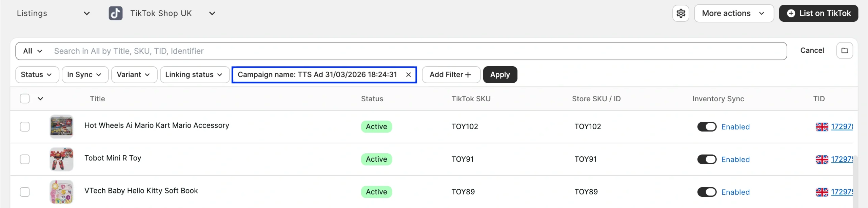Click the List on TikTok button

(818, 13)
